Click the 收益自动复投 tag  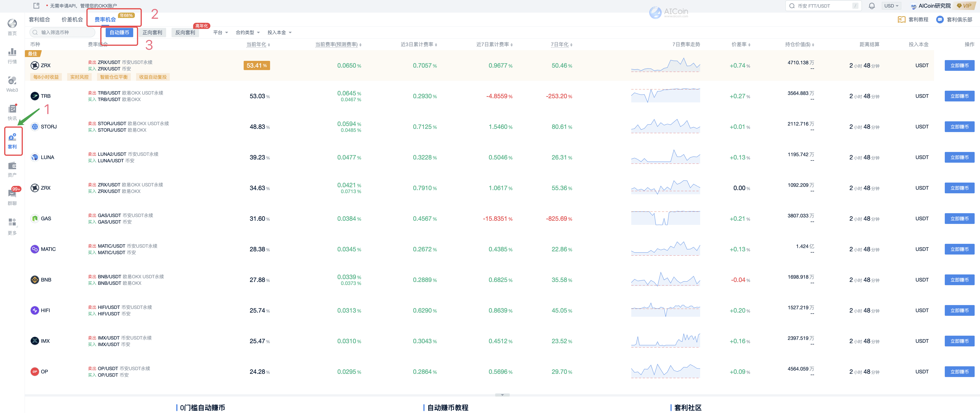tap(153, 77)
